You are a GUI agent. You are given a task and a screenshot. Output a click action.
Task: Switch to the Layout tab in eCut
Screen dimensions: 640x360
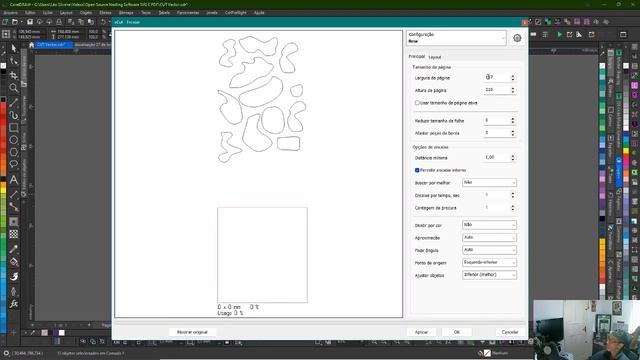pyautogui.click(x=435, y=57)
